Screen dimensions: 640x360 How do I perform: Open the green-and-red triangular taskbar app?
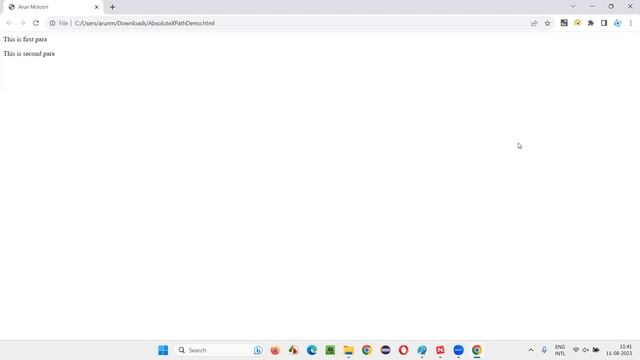[293, 350]
